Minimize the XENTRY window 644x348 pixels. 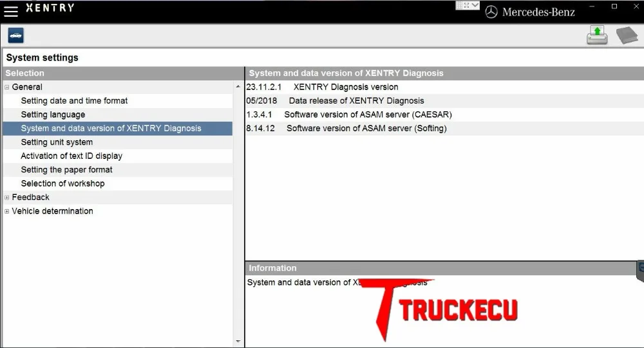pyautogui.click(x=592, y=6)
